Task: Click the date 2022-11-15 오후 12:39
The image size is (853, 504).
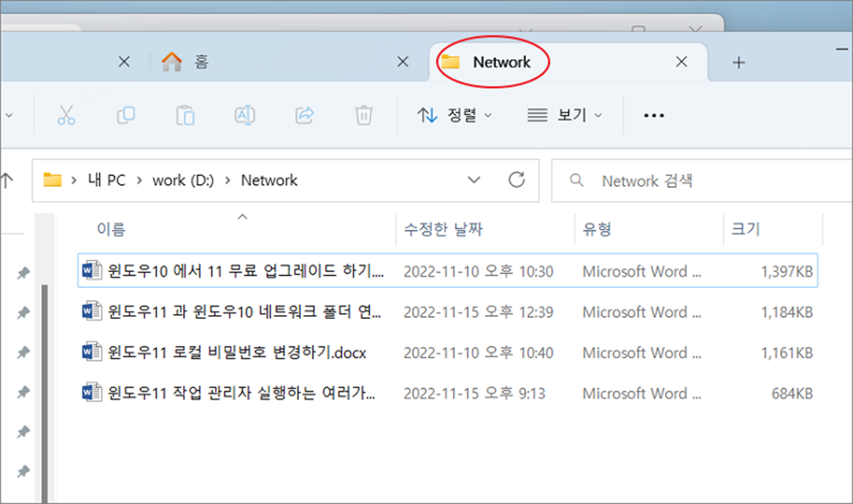Action: point(478,312)
